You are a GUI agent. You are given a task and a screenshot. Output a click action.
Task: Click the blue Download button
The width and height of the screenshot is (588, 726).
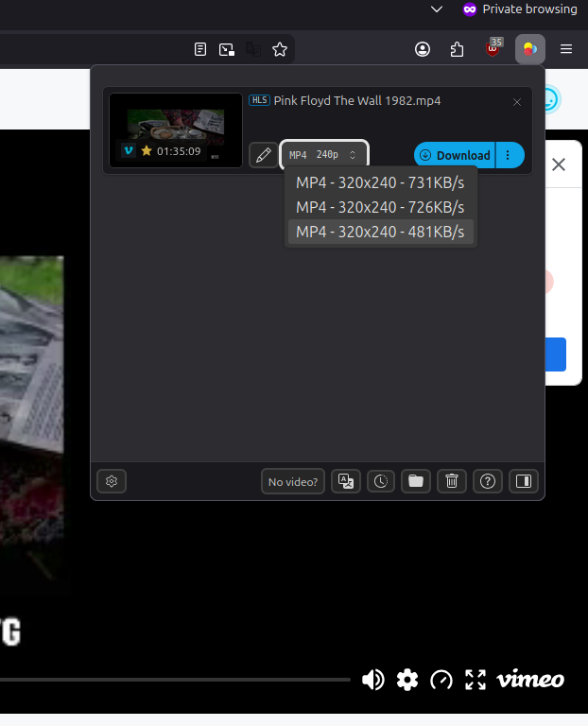point(454,155)
